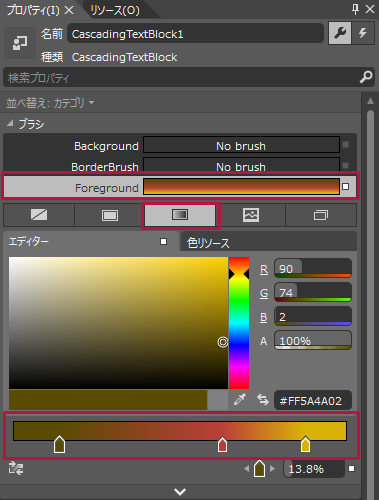Switch to the リソース(O) tab
The width and height of the screenshot is (379, 500).
pyautogui.click(x=115, y=10)
